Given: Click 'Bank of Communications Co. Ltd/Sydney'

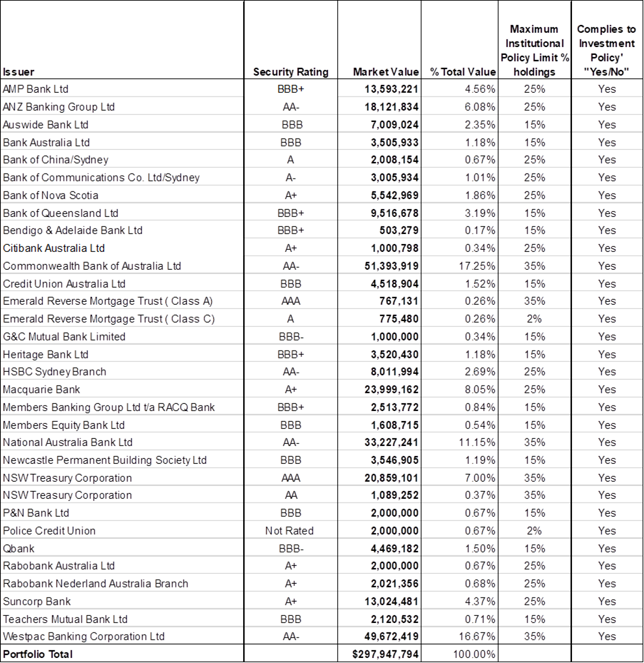Looking at the screenshot, I should [x=101, y=178].
